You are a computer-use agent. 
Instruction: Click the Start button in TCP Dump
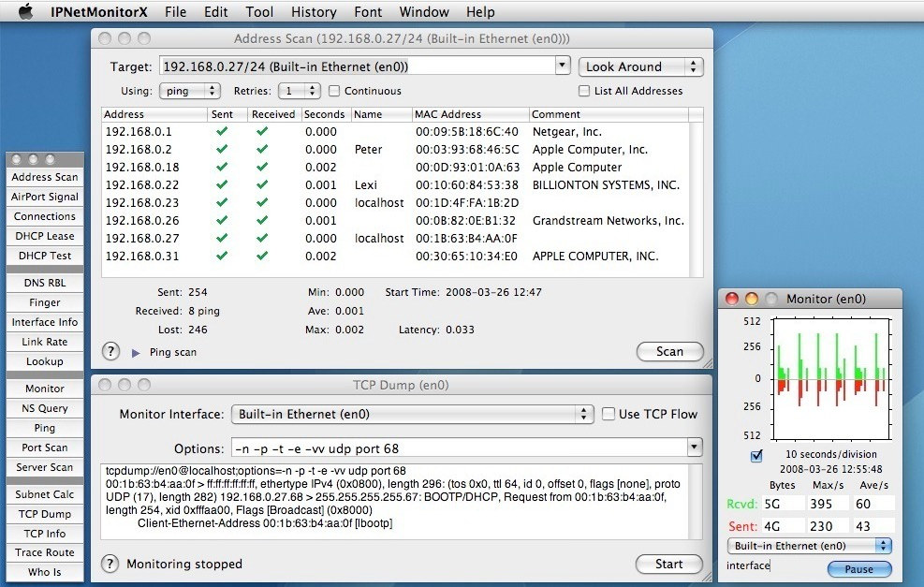click(x=669, y=564)
